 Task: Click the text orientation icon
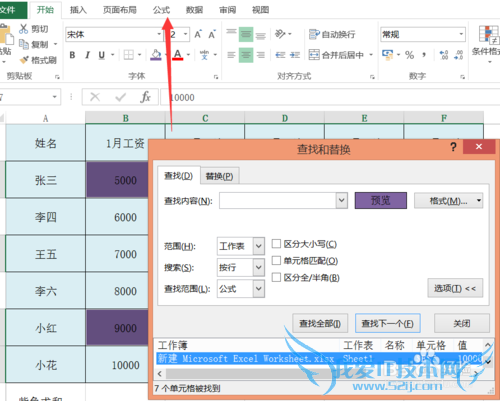point(280,34)
